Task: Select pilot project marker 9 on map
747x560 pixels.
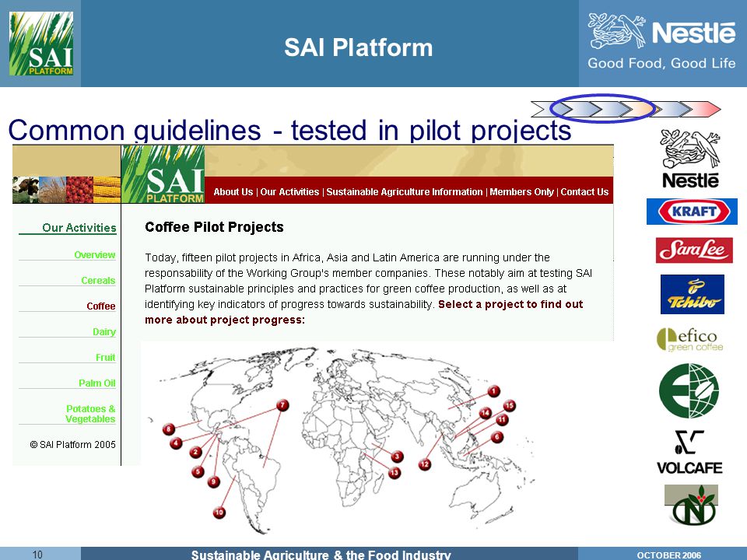Action: click(x=213, y=482)
